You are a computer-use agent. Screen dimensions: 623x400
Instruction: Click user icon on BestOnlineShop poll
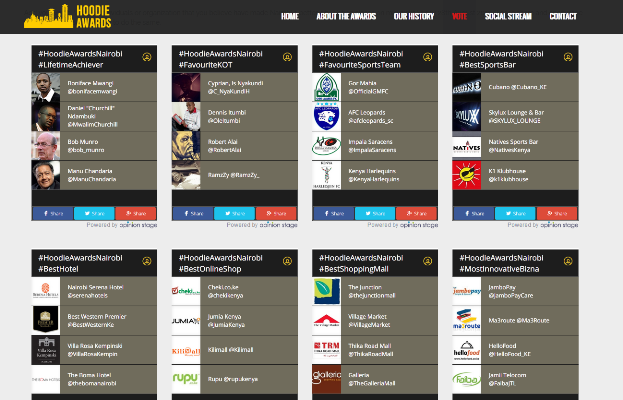pyautogui.click(x=287, y=261)
